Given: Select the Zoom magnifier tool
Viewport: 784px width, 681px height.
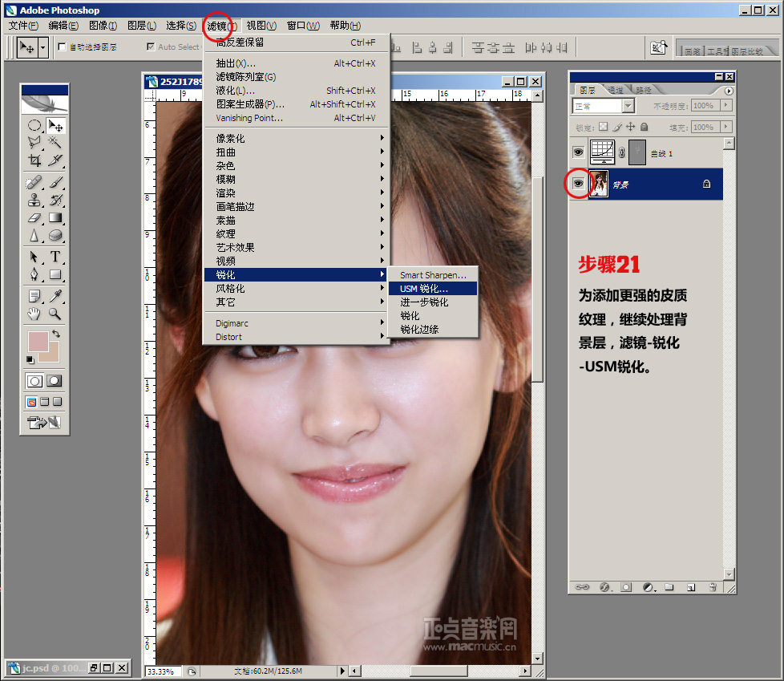Looking at the screenshot, I should click(55, 314).
